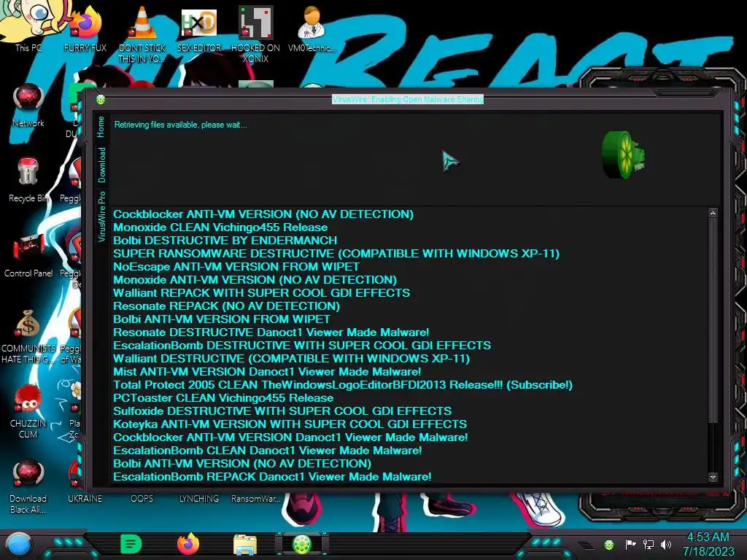Select Sulfoxide DESTRUCTIVE WITH SUPER COOL GDI EFFECTS
Image resolution: width=747 pixels, height=560 pixels.
[282, 411]
